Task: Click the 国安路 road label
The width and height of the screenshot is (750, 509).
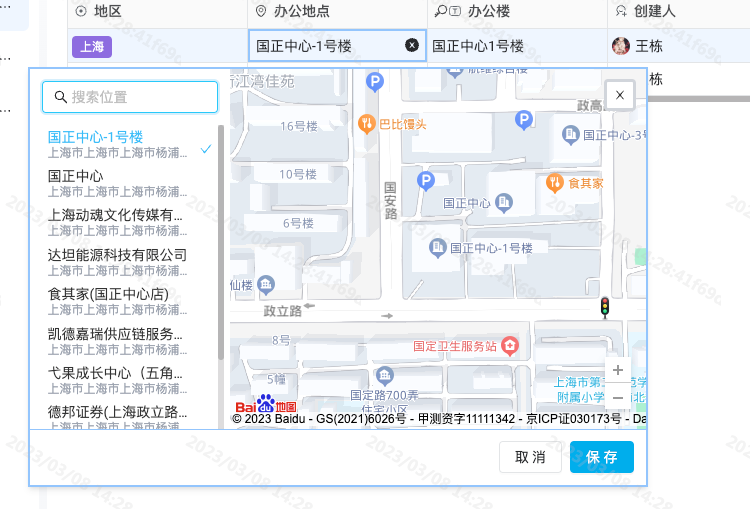Action: [390, 200]
